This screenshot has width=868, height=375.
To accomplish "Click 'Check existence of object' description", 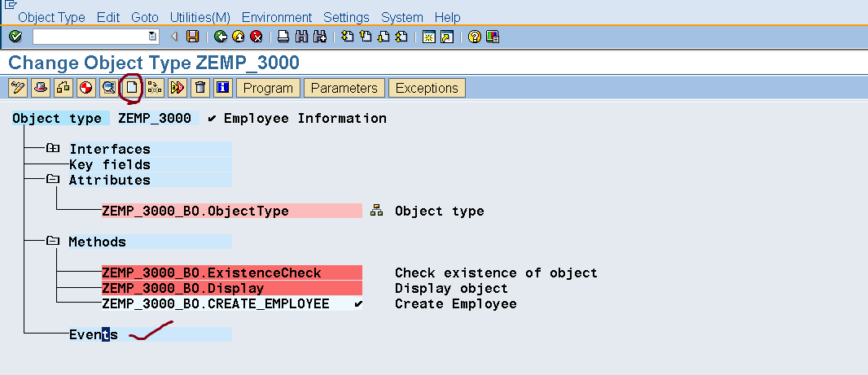I will point(496,273).
